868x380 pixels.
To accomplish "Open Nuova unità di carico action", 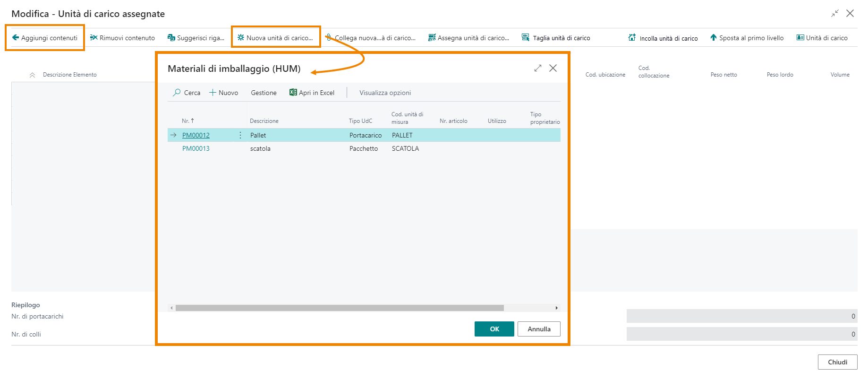I will (x=275, y=38).
